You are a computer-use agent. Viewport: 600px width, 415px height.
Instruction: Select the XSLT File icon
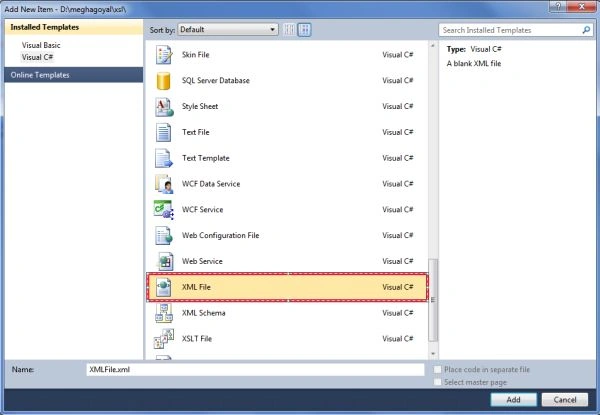tap(164, 339)
